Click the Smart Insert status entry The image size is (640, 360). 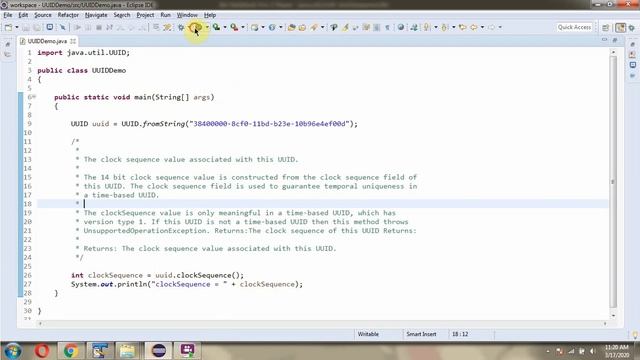click(x=421, y=334)
